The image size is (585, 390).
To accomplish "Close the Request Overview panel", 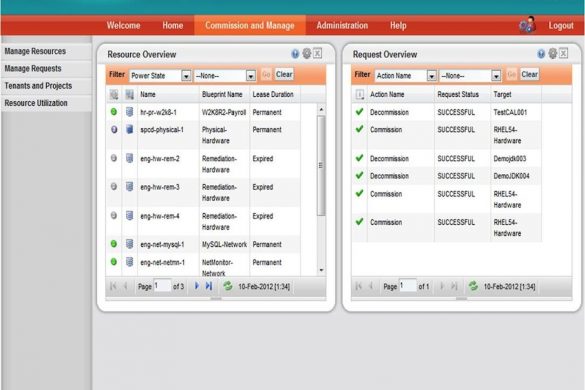I will [x=564, y=54].
